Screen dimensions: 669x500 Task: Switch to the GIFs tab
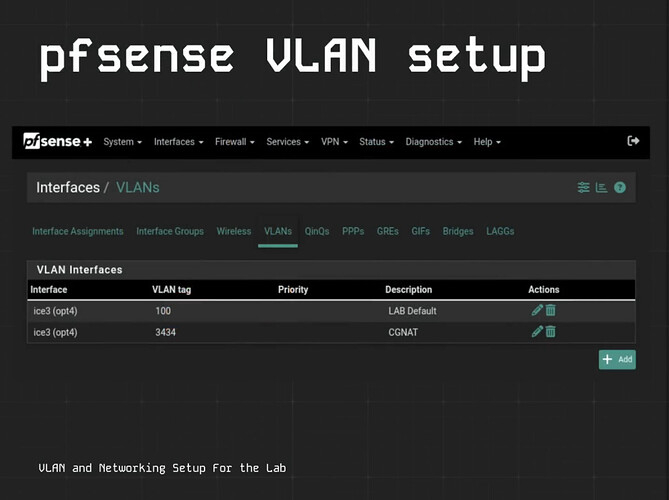tap(420, 231)
